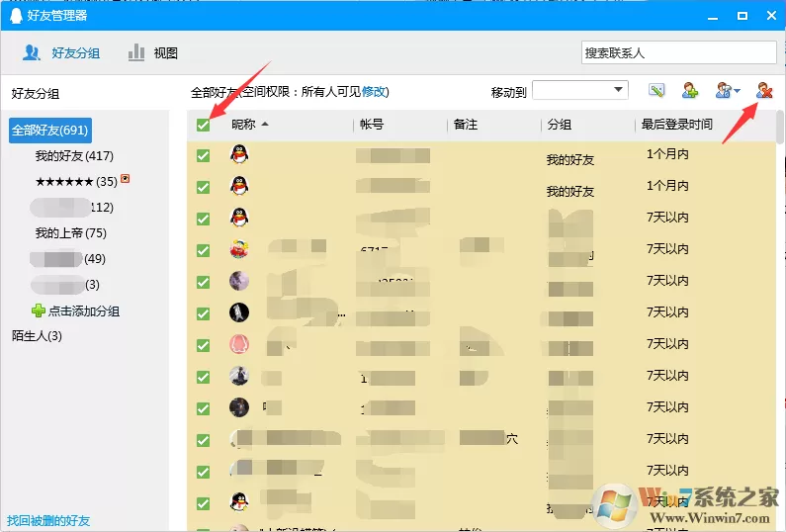Screen dimensions: 786x532
Task: Switch to the 视图 tab
Action: pos(153,52)
